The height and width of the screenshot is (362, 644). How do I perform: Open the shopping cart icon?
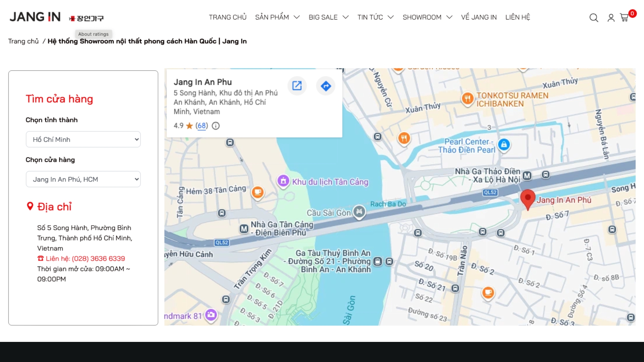click(624, 17)
